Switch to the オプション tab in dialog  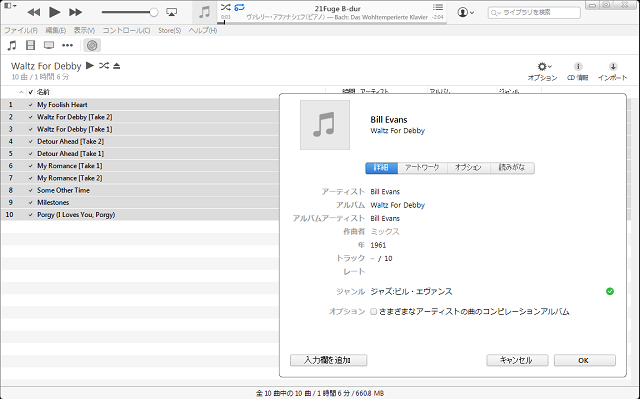tap(469, 168)
